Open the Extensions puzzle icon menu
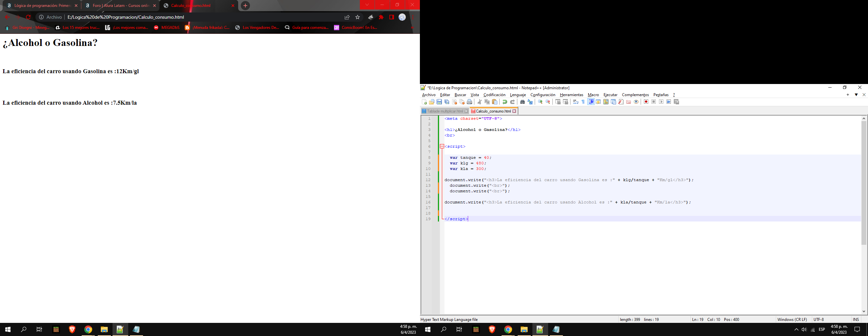This screenshot has width=868, height=336. point(381,17)
